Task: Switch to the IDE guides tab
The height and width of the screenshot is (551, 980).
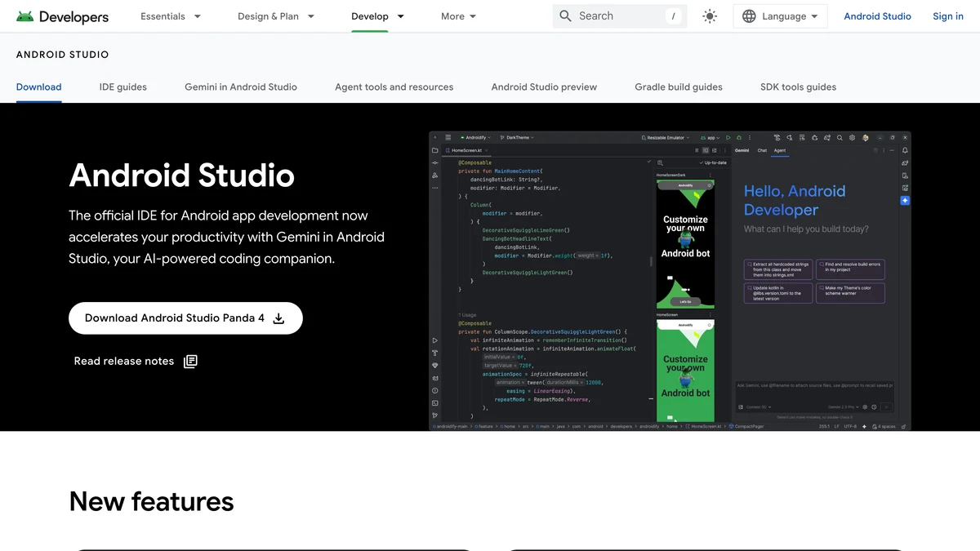Action: pyautogui.click(x=123, y=87)
